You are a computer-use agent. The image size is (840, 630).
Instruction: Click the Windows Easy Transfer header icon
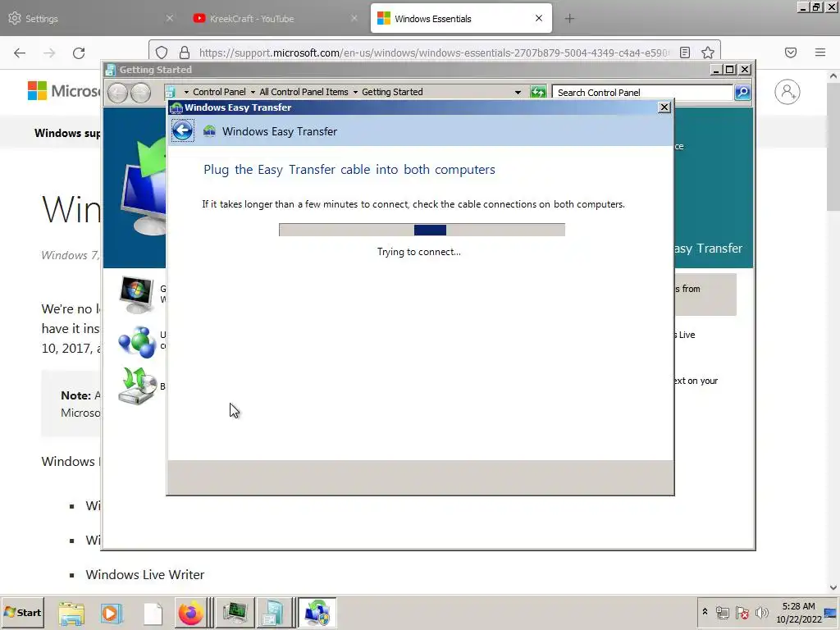click(209, 131)
